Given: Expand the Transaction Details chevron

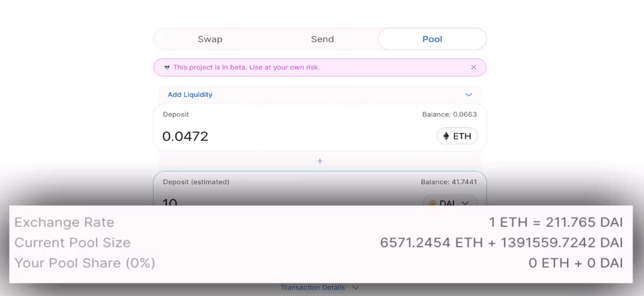Looking at the screenshot, I should point(356,288).
